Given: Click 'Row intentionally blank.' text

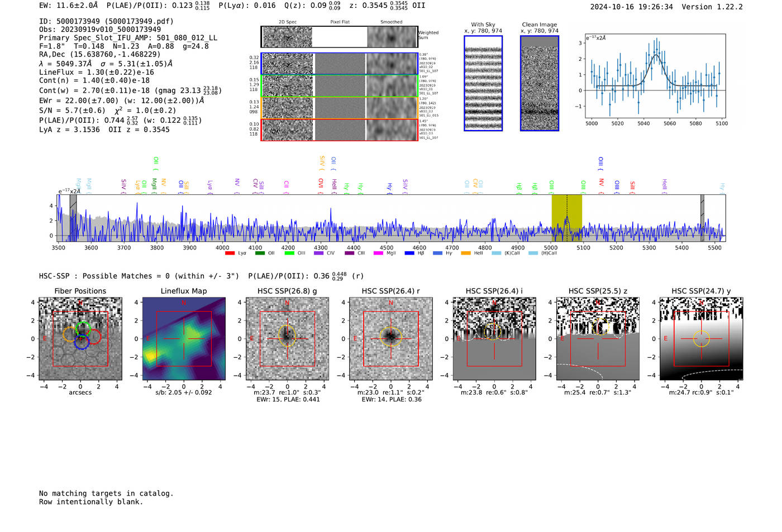Looking at the screenshot, I should click(x=91, y=502).
